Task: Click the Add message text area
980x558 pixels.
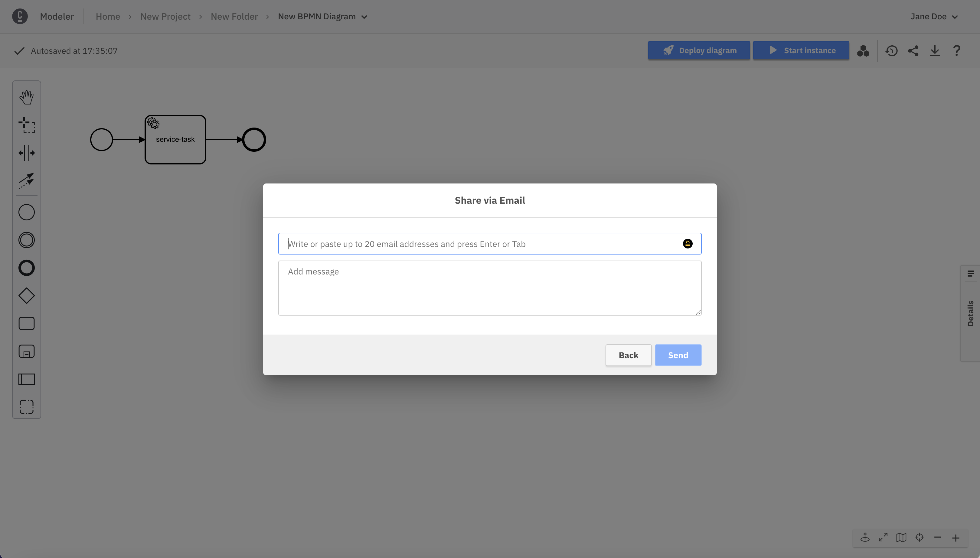Action: click(x=490, y=288)
